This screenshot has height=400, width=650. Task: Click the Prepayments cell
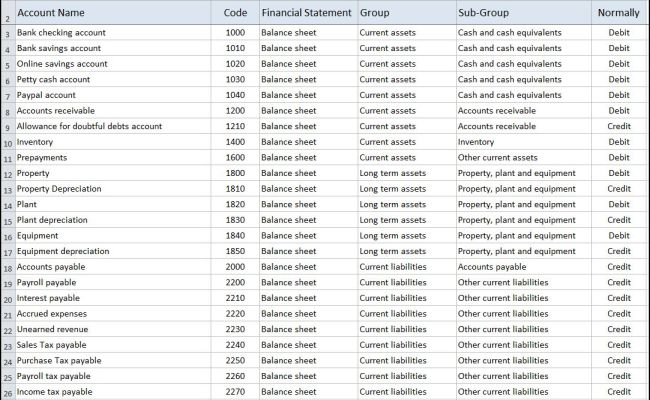coord(113,158)
